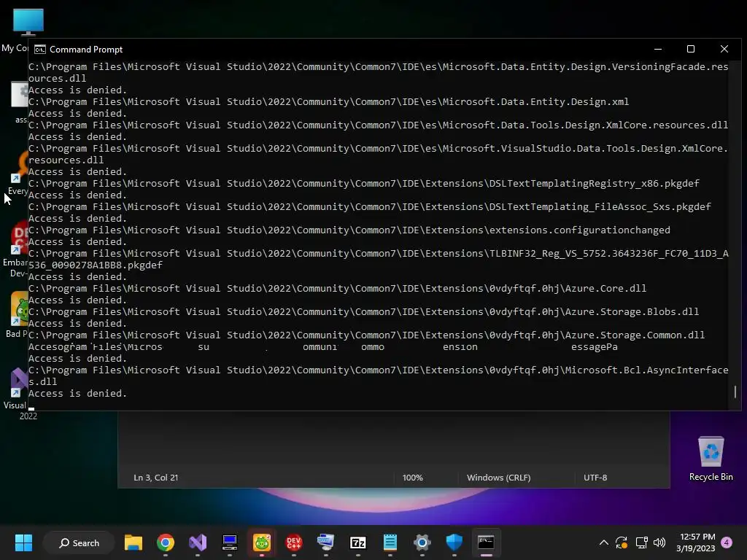Viewport: 747px width, 560px height.
Task: Select the Visual Studio 2022 desktop shortcut
Action: (16, 393)
